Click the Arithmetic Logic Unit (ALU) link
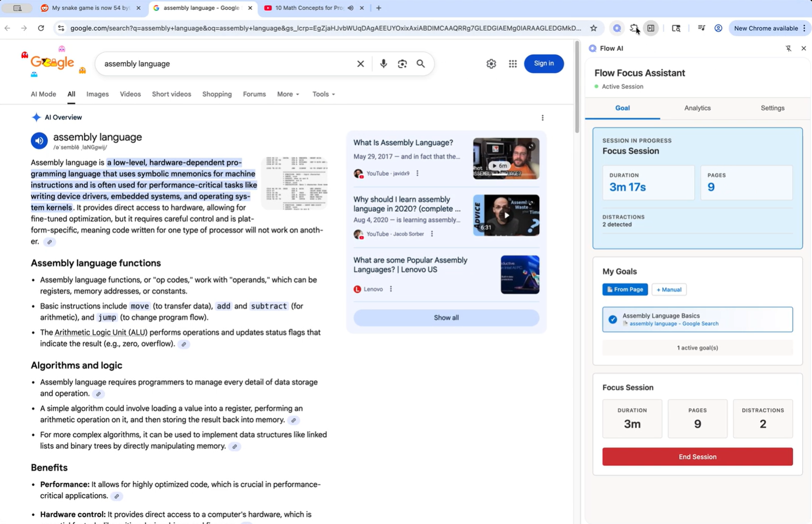 101,332
